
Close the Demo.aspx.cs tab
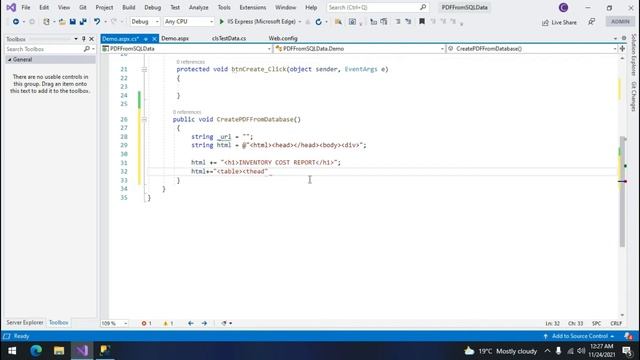(154, 39)
